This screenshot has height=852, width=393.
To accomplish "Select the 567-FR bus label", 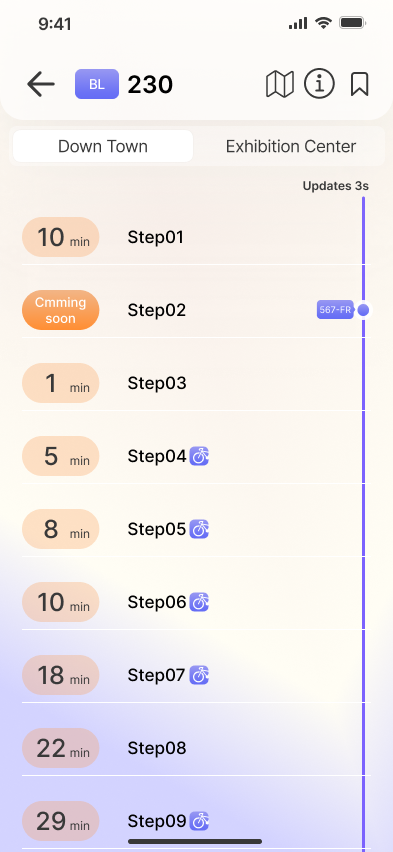I will coord(335,310).
